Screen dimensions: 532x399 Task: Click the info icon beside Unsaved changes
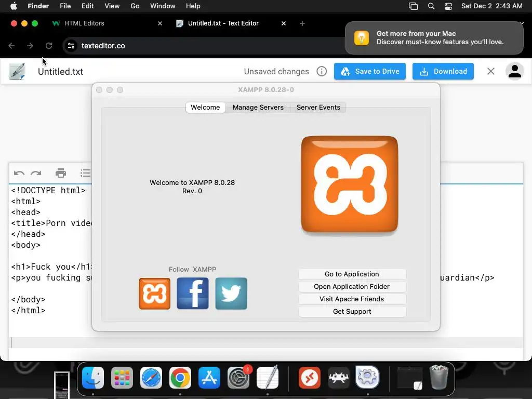322,71
